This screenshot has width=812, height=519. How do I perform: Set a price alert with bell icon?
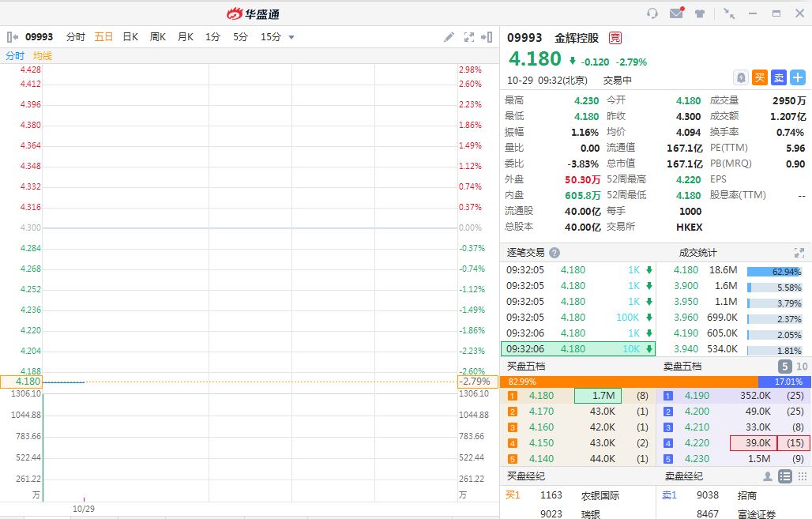tap(740, 77)
